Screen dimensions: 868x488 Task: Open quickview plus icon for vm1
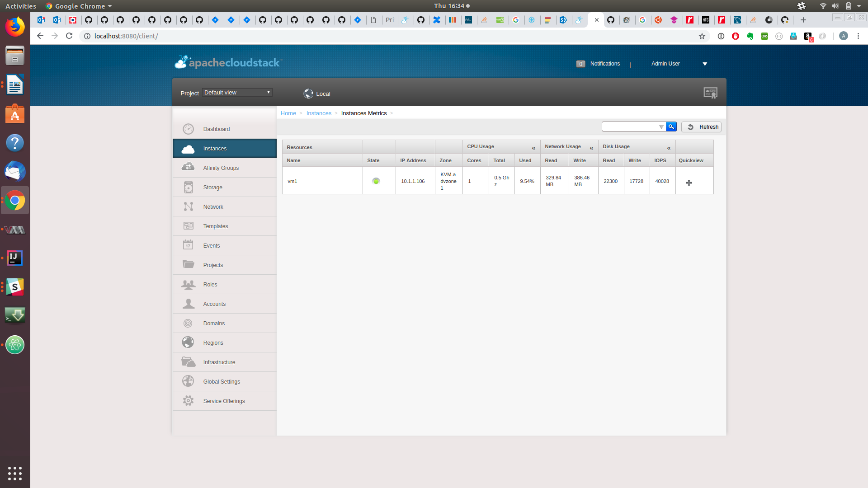point(689,183)
